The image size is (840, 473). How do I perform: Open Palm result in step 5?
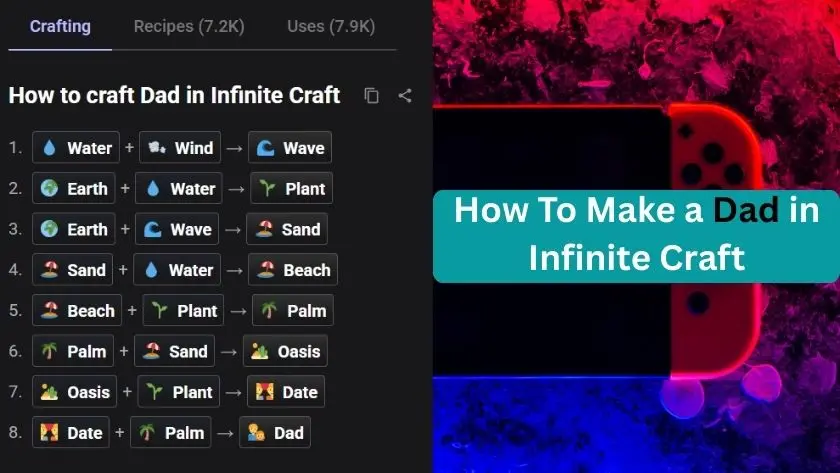coord(293,310)
